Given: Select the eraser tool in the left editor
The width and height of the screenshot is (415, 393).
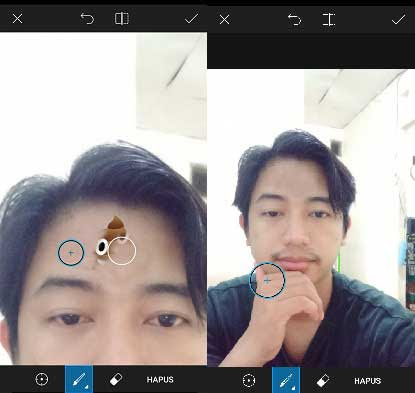Looking at the screenshot, I should click(116, 379).
